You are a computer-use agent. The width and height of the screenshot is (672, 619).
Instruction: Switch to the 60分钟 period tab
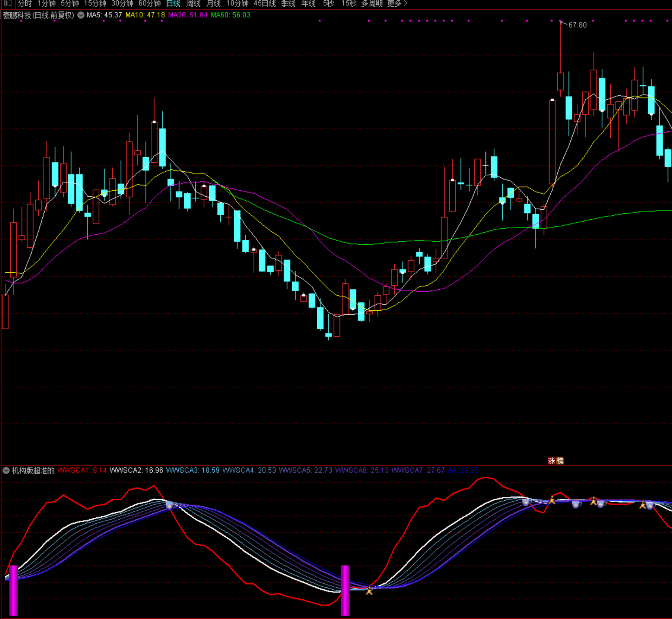[x=150, y=4]
